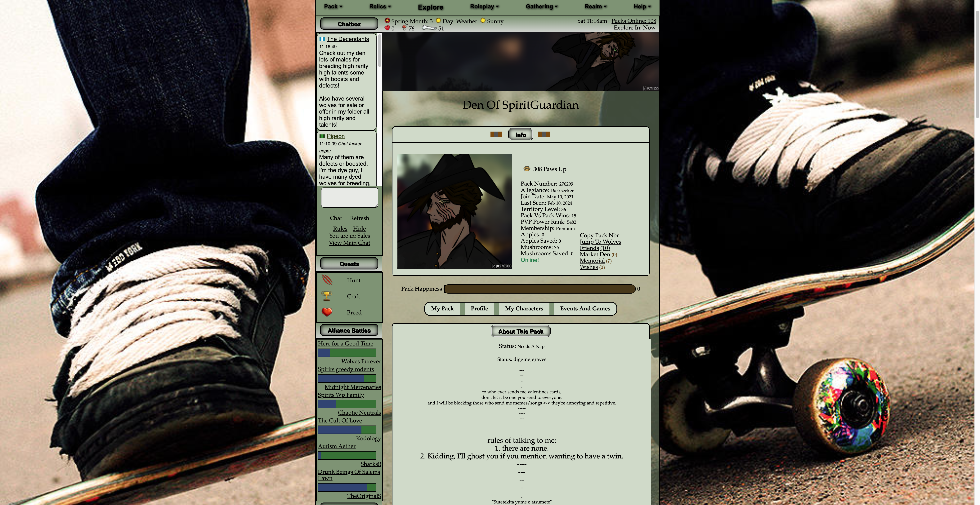Click the Pack Happiness progress bar
The height and width of the screenshot is (505, 980).
(539, 289)
